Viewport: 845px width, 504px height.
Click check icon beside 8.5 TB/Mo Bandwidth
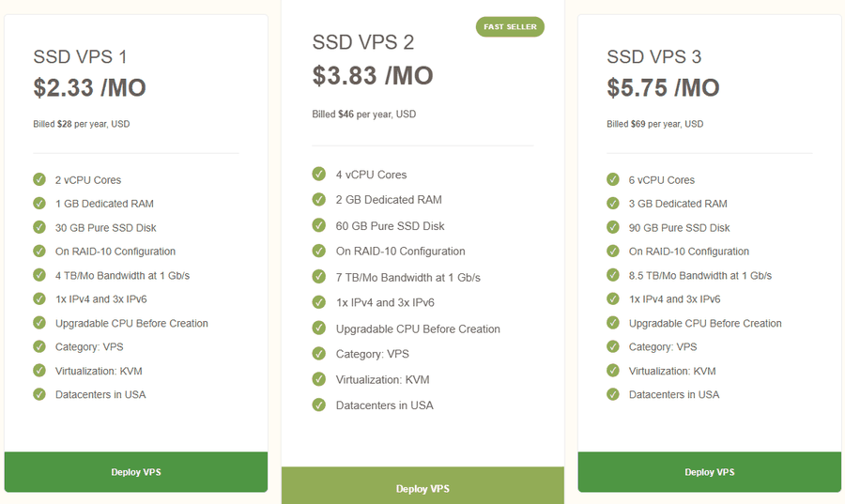pyautogui.click(x=613, y=275)
